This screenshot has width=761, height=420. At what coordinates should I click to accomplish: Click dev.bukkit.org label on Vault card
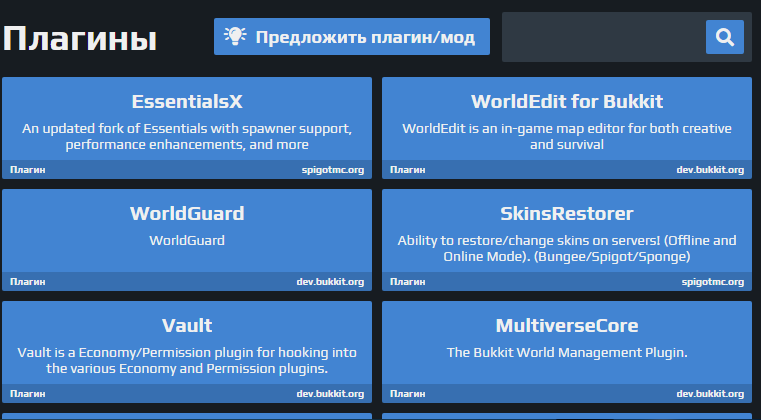click(x=330, y=394)
